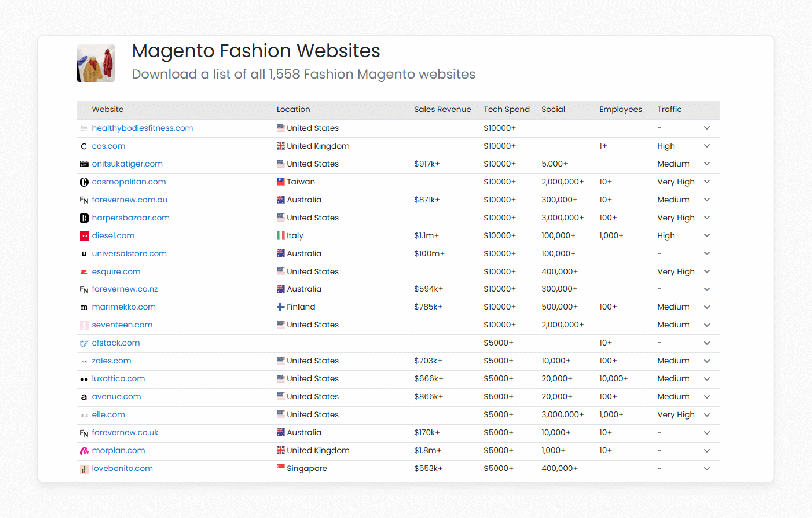Expand the universalstore.com row chevron
Screen dimensions: 812x518
tap(707, 253)
